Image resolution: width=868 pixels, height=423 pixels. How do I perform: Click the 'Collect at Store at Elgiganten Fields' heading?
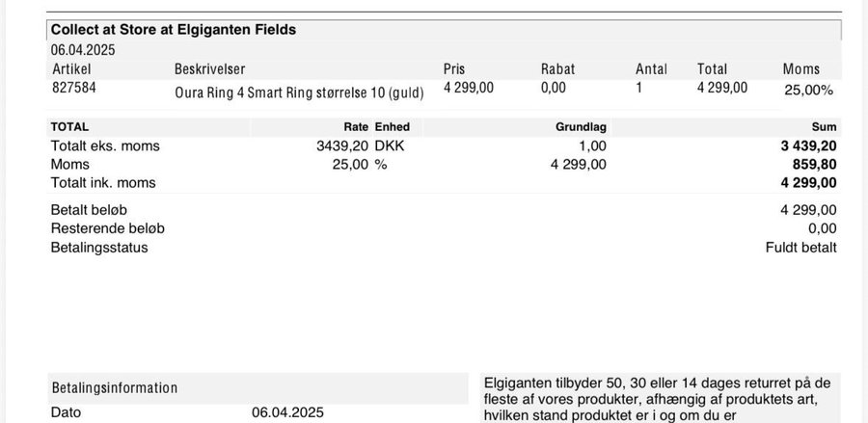(x=173, y=30)
